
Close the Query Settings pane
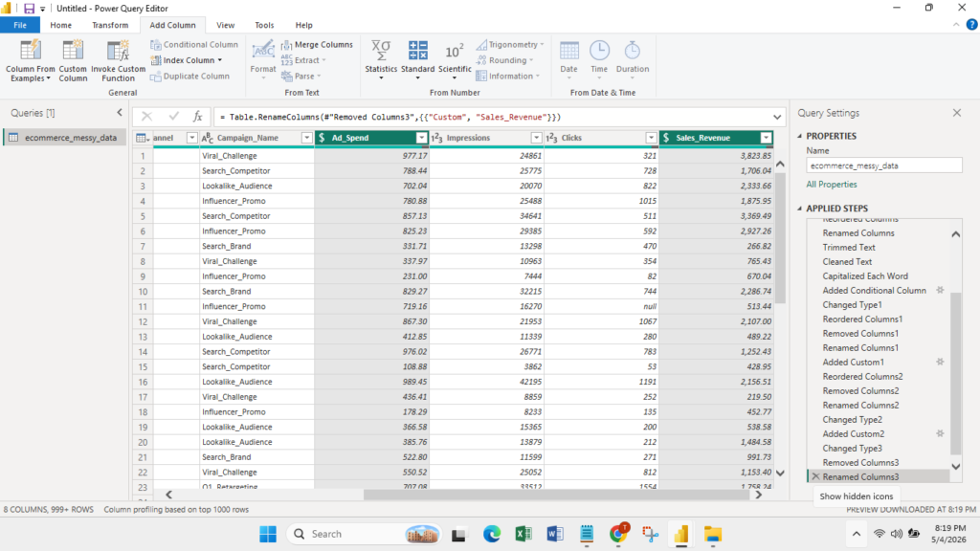tap(957, 113)
